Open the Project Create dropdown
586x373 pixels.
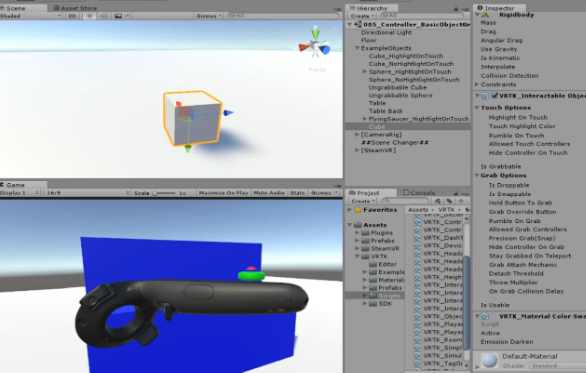click(362, 201)
